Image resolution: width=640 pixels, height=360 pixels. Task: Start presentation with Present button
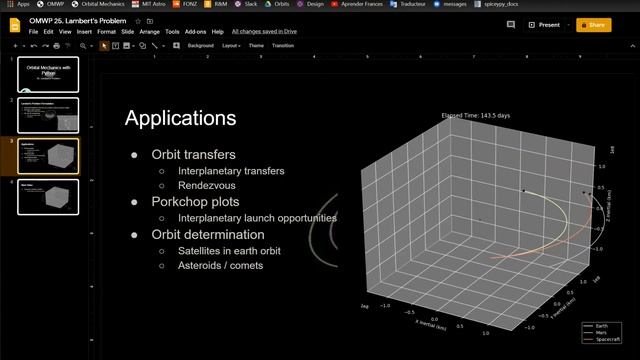pyautogui.click(x=544, y=25)
